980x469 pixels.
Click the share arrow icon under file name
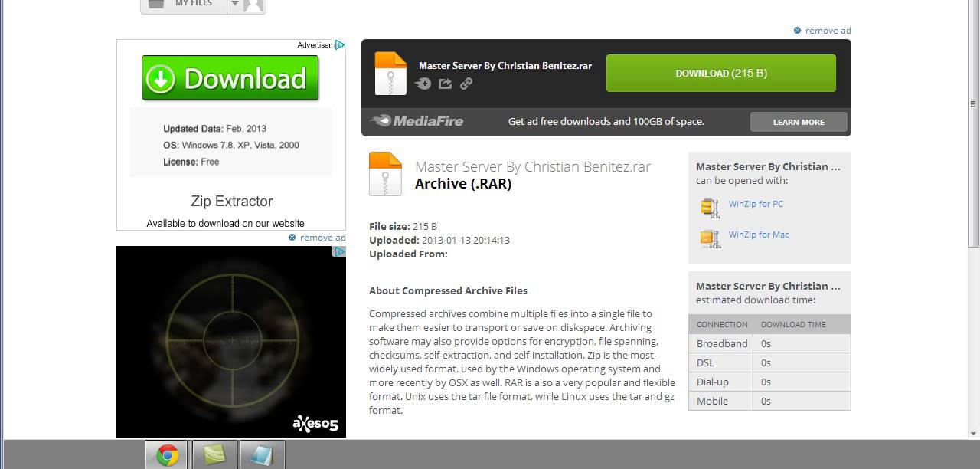pos(445,84)
